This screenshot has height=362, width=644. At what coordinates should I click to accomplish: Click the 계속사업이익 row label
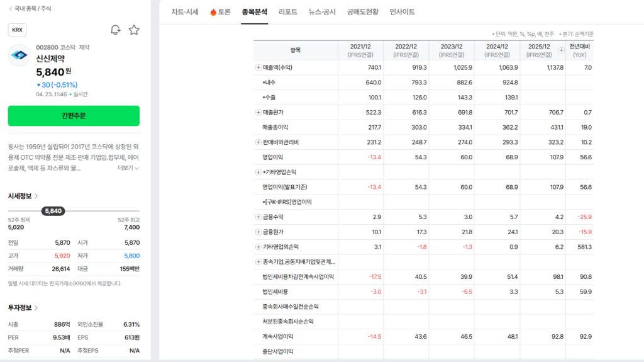pyautogui.click(x=277, y=336)
